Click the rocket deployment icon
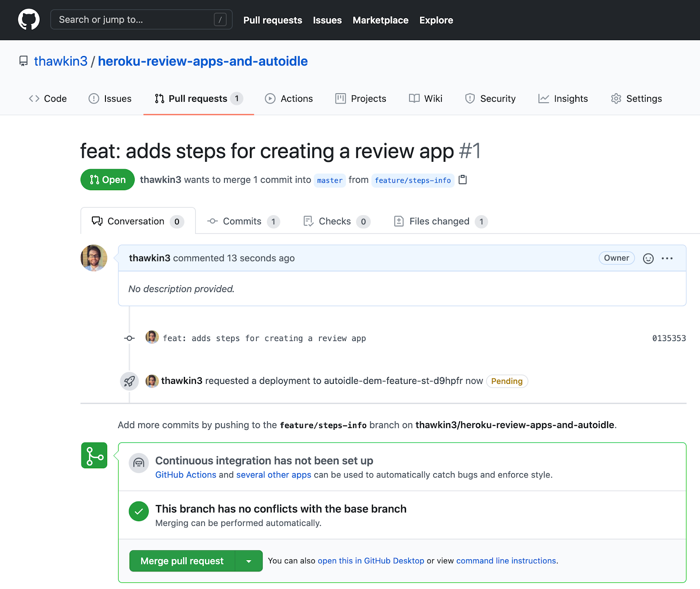The height and width of the screenshot is (589, 700). pos(129,381)
